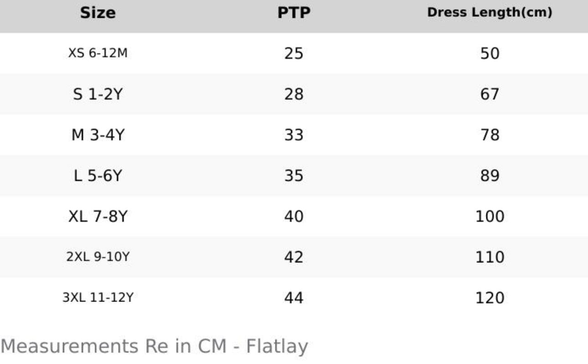Image resolution: width=588 pixels, height=364 pixels.
Task: Click the Size column header
Action: point(98,13)
